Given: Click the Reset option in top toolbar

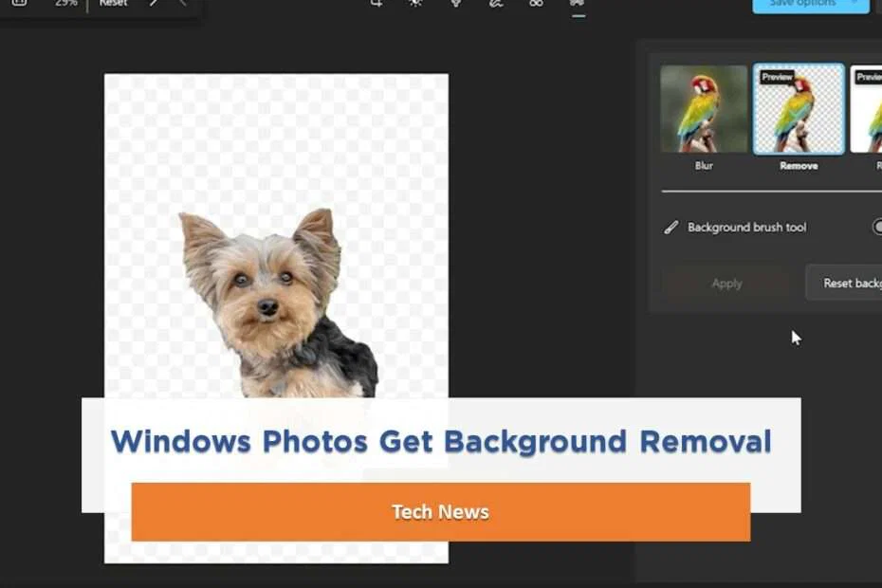Looking at the screenshot, I should click(113, 4).
